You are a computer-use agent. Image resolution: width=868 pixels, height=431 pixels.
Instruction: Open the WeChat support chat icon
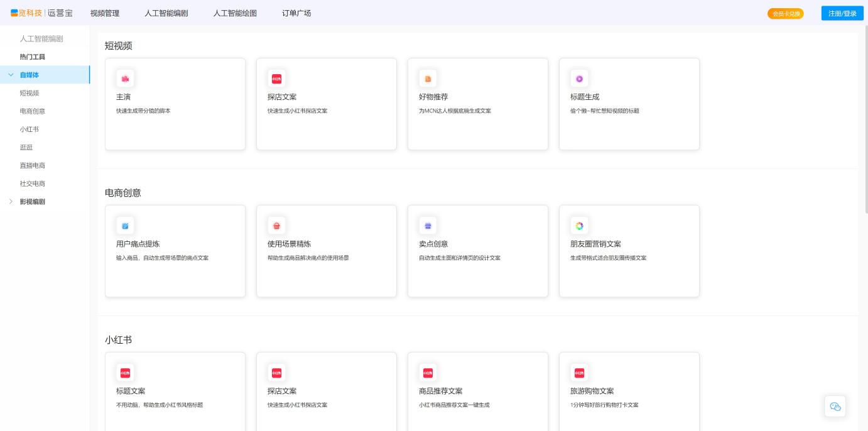(x=835, y=406)
